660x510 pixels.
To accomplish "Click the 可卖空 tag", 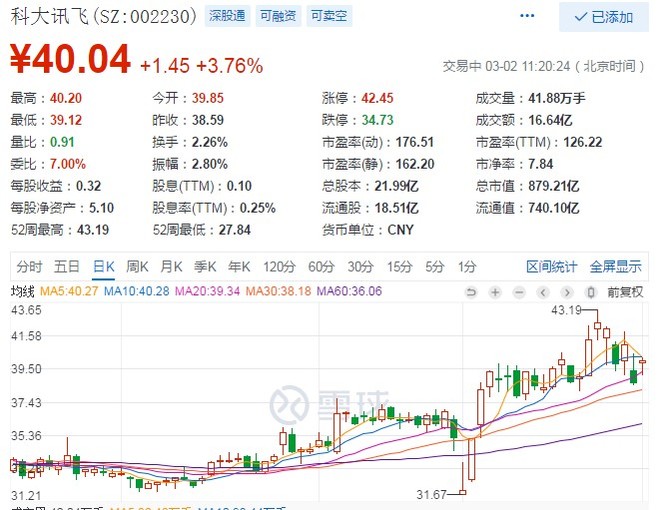I will coord(329,16).
